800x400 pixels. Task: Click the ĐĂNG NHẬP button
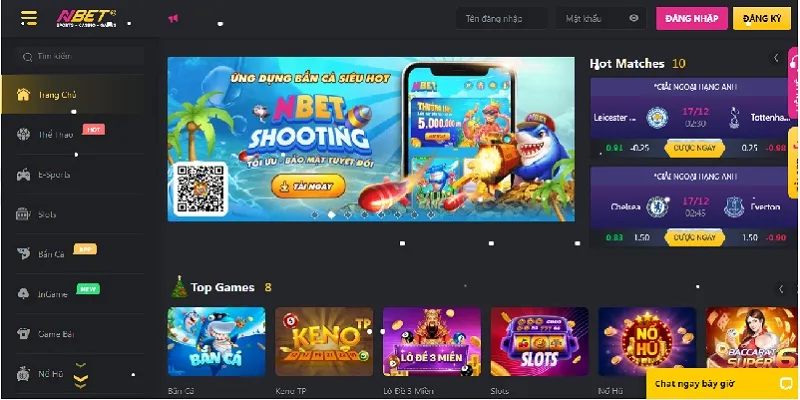692,18
